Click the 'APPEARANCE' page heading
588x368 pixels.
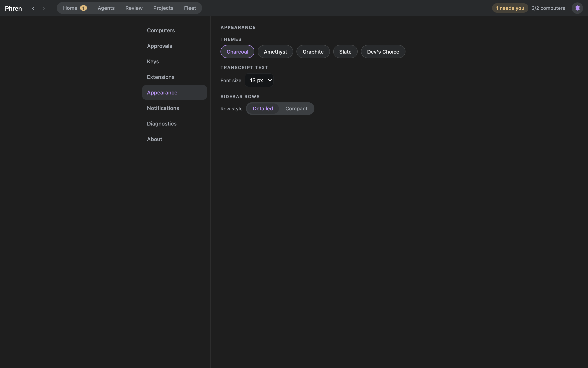(x=238, y=28)
